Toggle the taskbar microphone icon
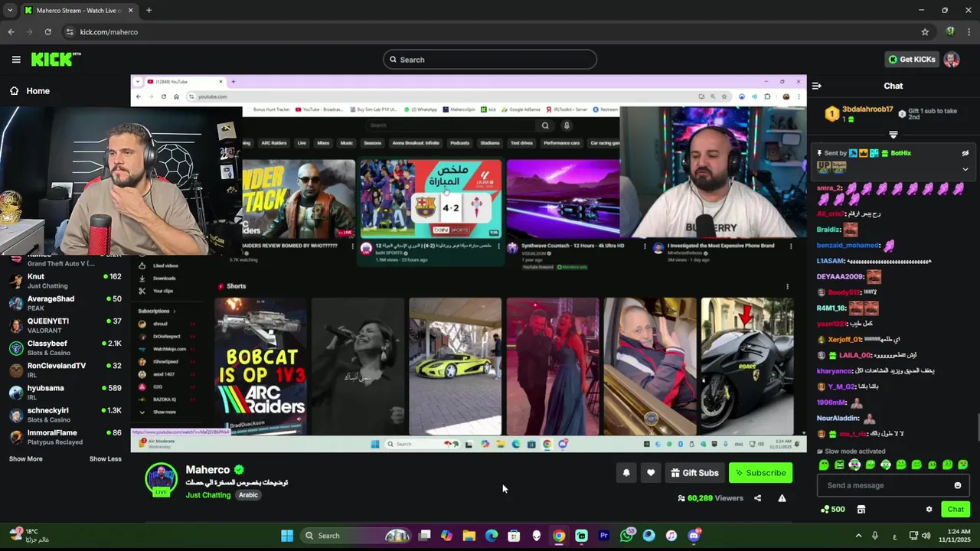 pos(875,536)
